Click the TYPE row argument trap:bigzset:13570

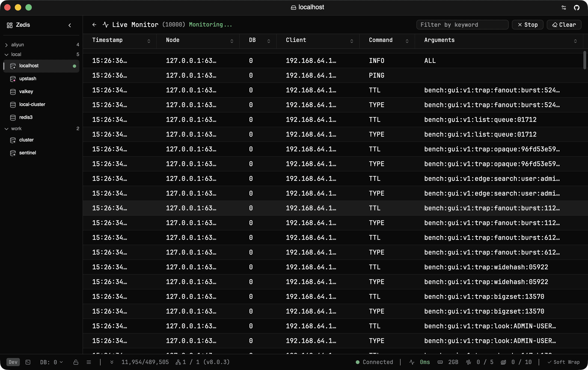pos(484,311)
